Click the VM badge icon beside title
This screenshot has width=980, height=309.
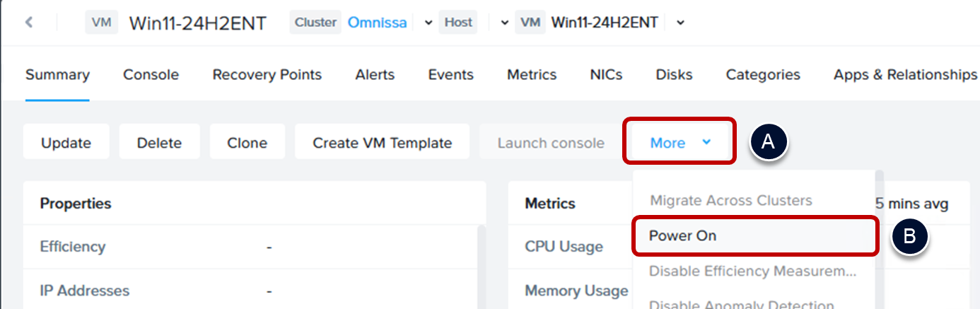(102, 23)
